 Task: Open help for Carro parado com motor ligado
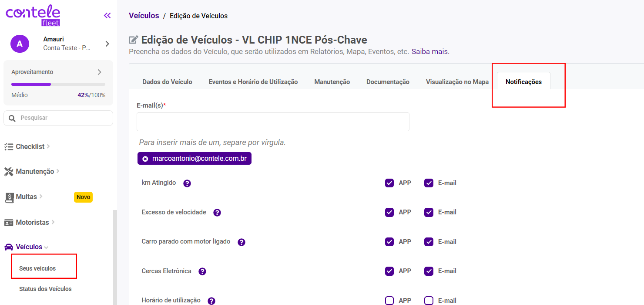click(241, 242)
